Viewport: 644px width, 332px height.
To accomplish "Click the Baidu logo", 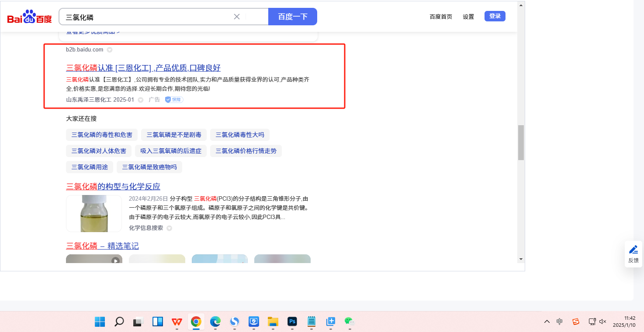I will click(x=29, y=17).
